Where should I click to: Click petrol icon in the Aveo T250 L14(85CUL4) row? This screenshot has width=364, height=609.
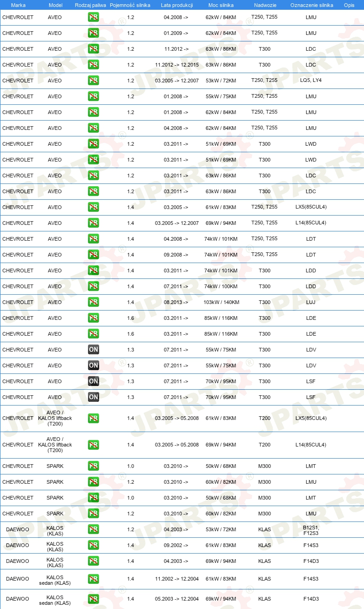click(x=94, y=223)
